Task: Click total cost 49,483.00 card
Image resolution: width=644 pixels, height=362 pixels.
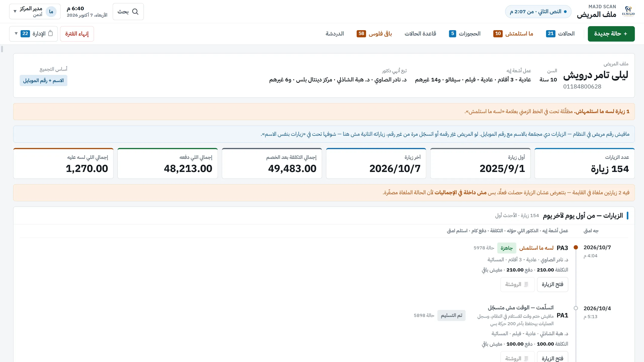Action: pyautogui.click(x=272, y=163)
